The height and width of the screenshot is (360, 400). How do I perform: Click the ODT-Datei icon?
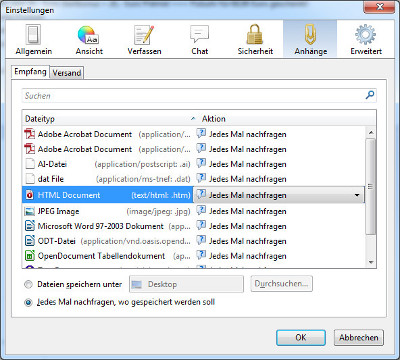[30, 241]
